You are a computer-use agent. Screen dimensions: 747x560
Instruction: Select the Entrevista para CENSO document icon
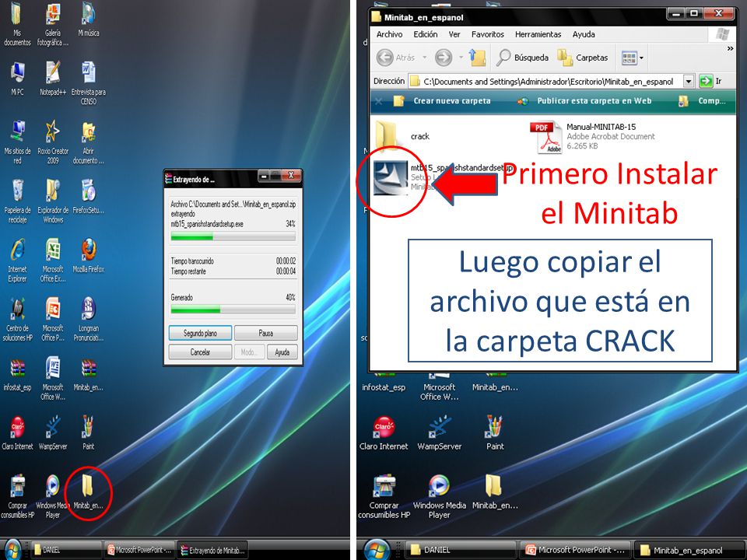(x=89, y=83)
